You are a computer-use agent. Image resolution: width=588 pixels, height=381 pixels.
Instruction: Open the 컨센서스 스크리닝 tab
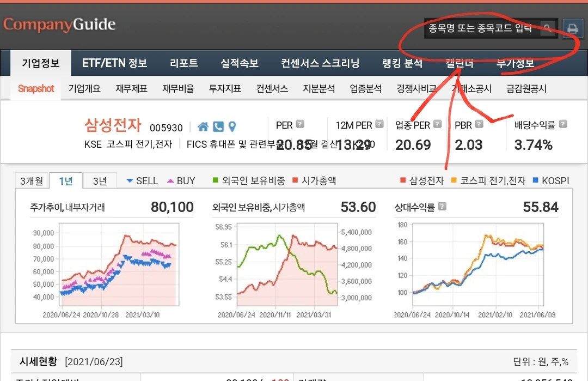coord(320,63)
